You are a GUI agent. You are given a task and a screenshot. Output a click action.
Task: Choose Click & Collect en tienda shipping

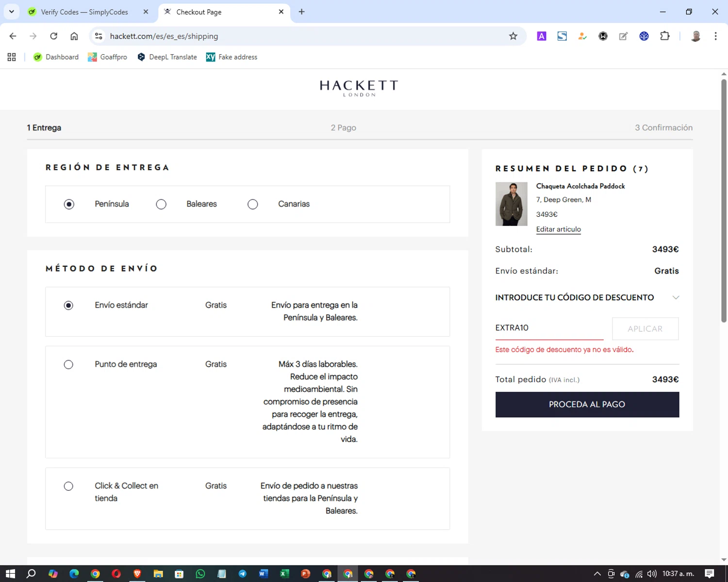click(68, 486)
